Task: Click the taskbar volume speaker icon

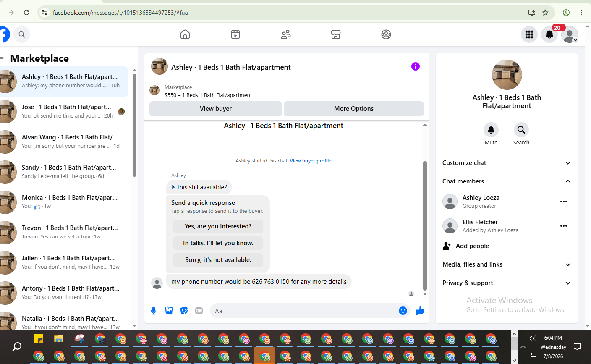Action: pos(533,338)
